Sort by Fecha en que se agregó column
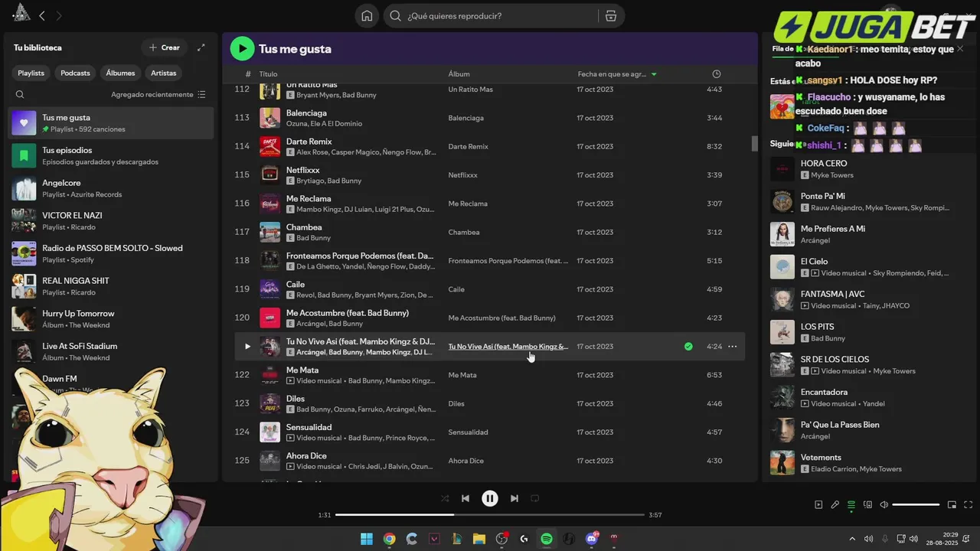The width and height of the screenshot is (980, 551). (617, 74)
